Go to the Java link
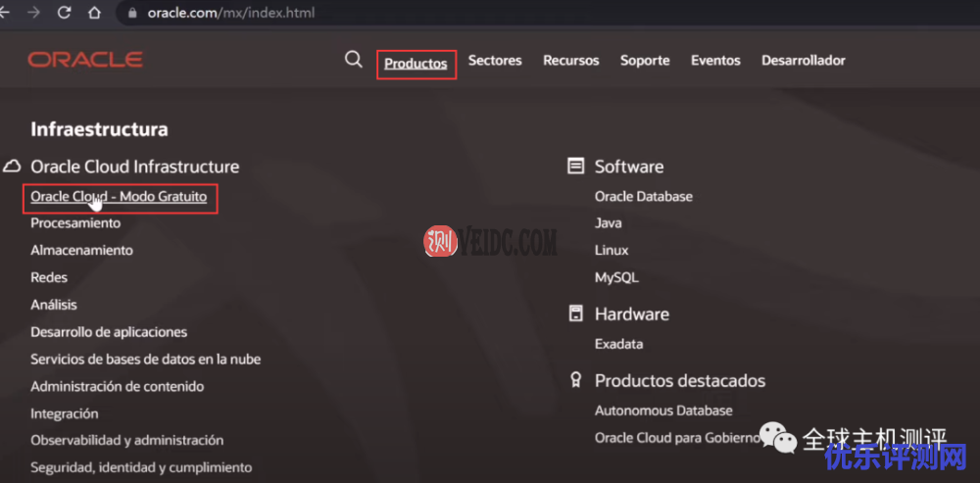 (x=609, y=223)
